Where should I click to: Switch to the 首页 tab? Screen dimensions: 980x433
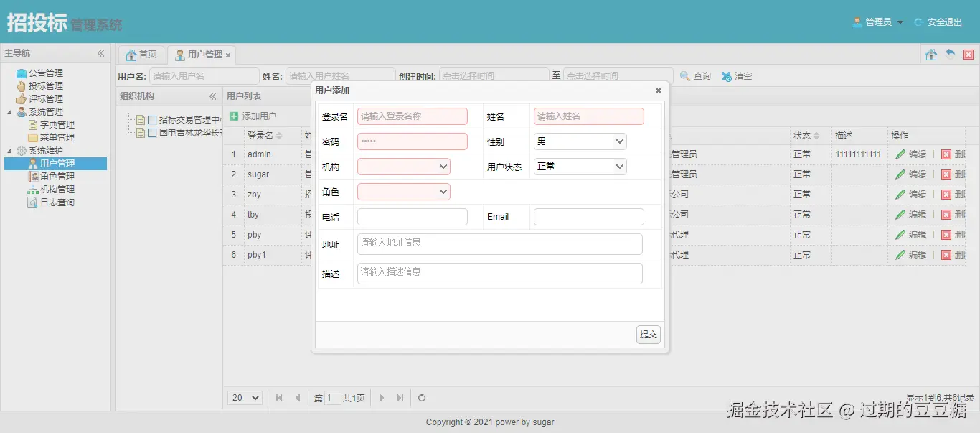click(x=141, y=55)
